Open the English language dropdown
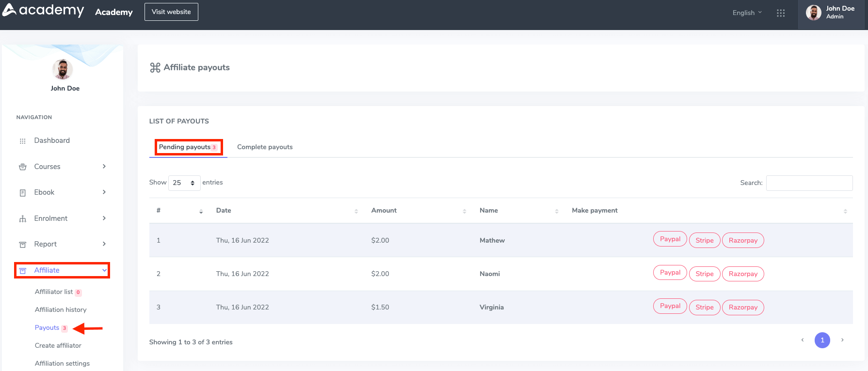Image resolution: width=868 pixels, height=371 pixels. [x=747, y=13]
